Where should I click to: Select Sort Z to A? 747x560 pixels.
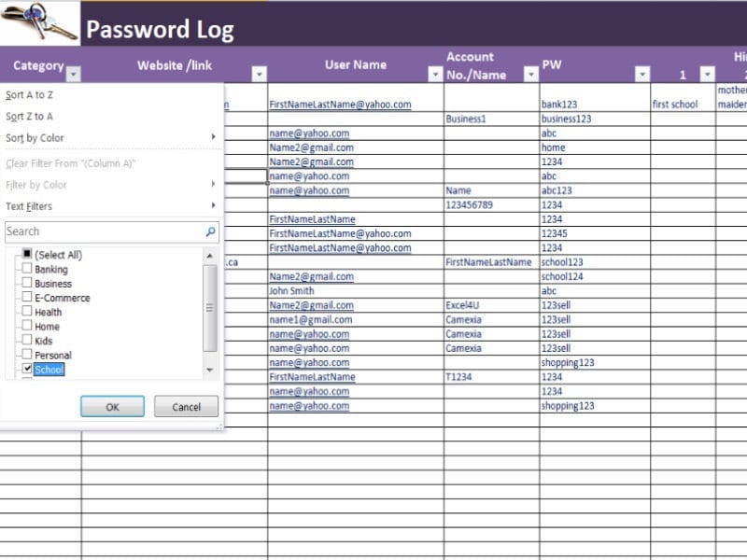pos(28,116)
